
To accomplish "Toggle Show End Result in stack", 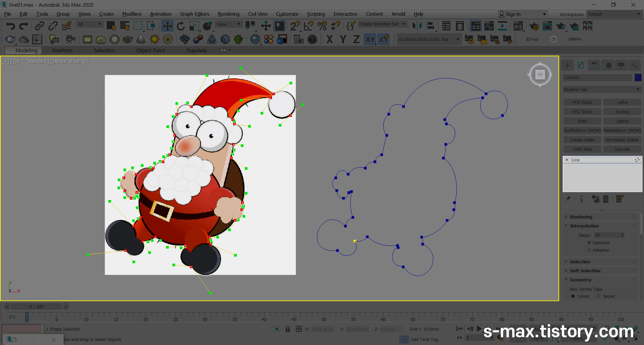I will pyautogui.click(x=582, y=199).
